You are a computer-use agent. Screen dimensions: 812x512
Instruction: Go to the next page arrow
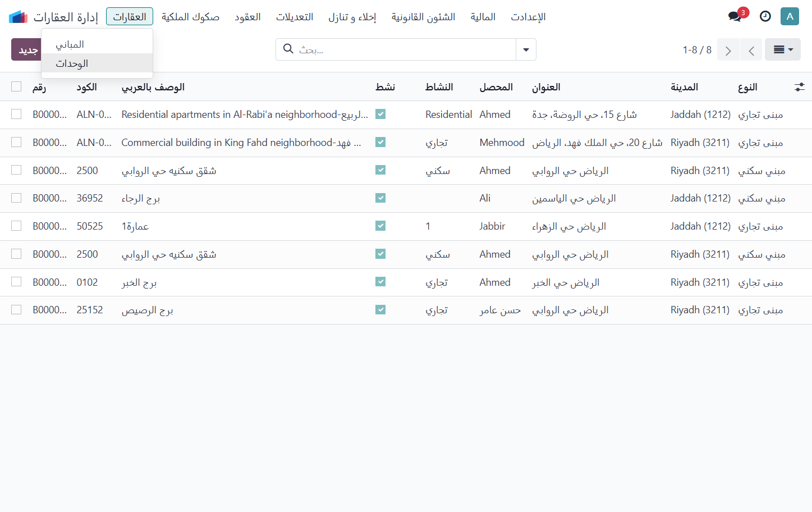[x=728, y=50]
